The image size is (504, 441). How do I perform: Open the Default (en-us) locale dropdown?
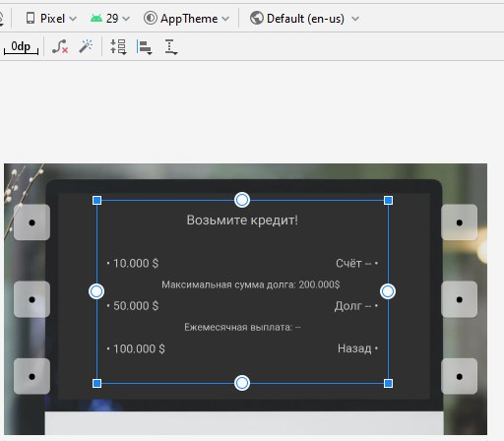point(304,19)
